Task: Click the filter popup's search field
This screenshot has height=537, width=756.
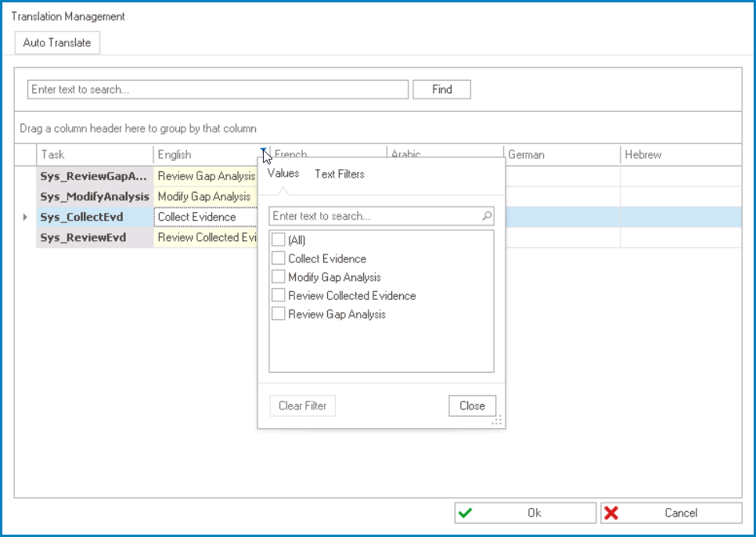Action: [376, 216]
